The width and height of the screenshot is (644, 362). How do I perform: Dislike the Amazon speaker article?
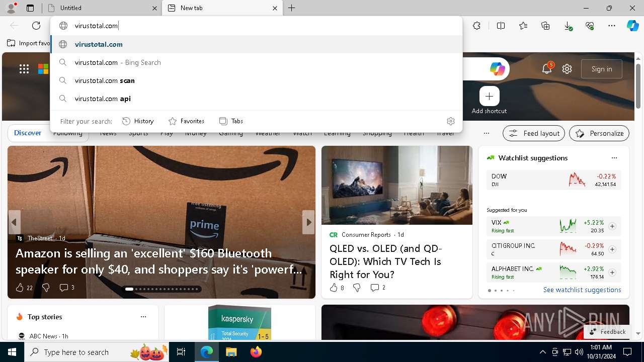[x=46, y=288]
